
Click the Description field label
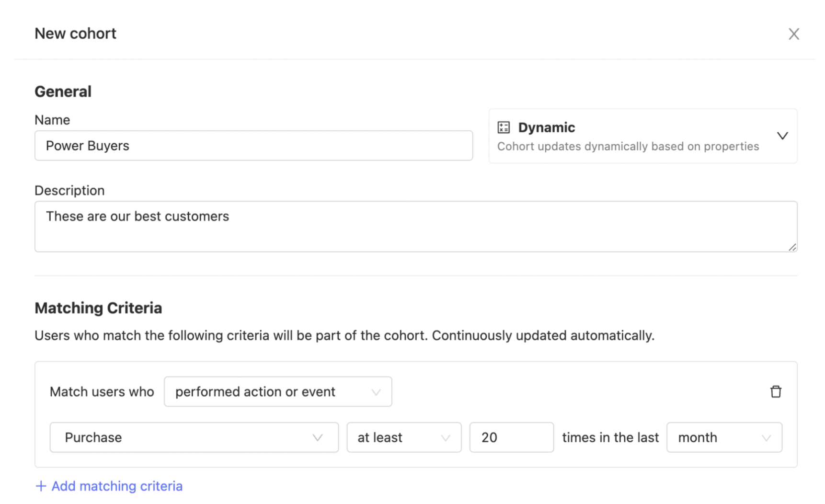pos(69,190)
